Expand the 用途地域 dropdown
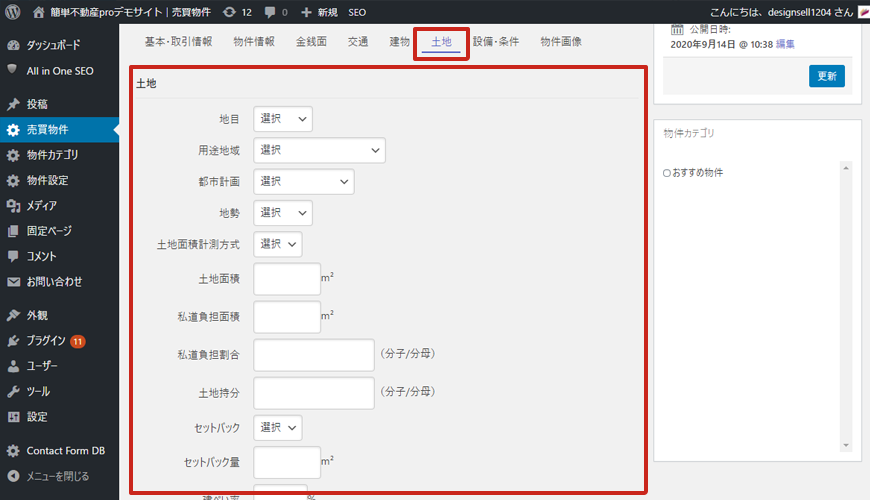This screenshot has width=870, height=500. click(x=319, y=150)
